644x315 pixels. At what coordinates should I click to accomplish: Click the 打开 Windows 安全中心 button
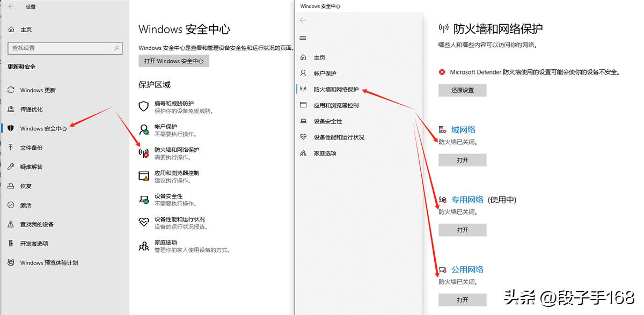[x=173, y=61]
